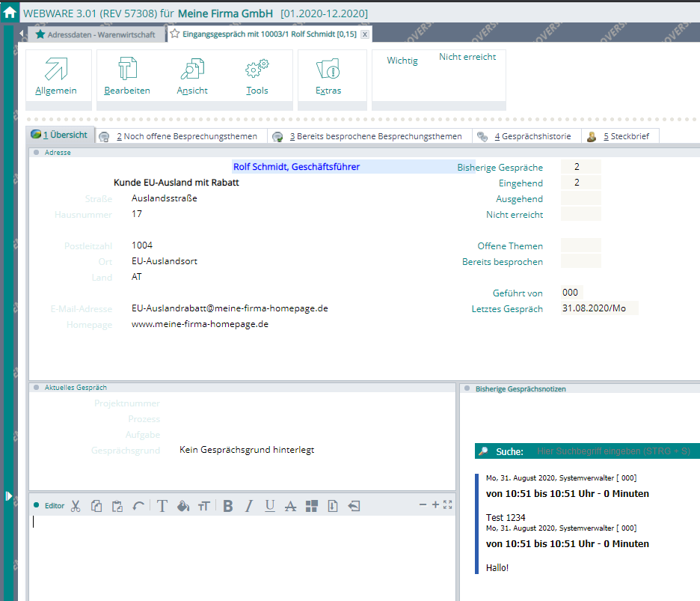
Task: Toggle bold formatting in editor
Action: pos(228,506)
